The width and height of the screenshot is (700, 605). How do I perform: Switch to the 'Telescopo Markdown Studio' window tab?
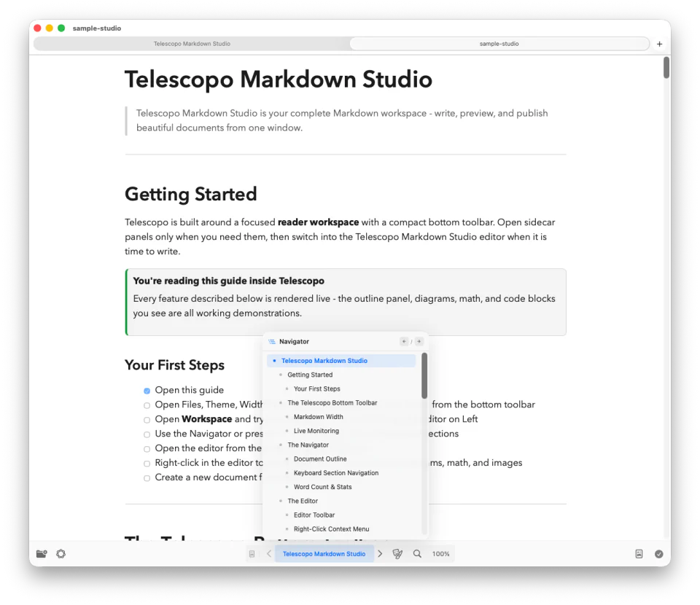(192, 44)
